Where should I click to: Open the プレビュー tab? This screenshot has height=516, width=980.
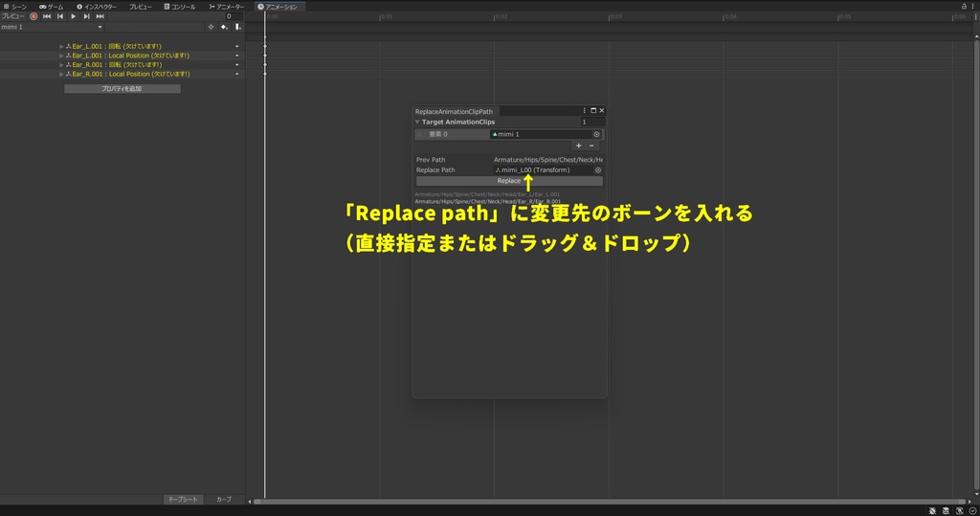(140, 7)
